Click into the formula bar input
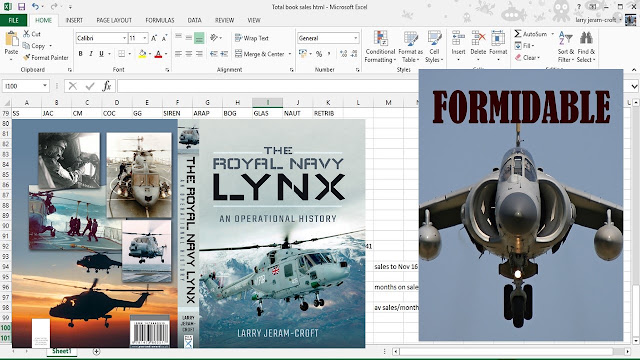This screenshot has width=640, height=360. (268, 86)
